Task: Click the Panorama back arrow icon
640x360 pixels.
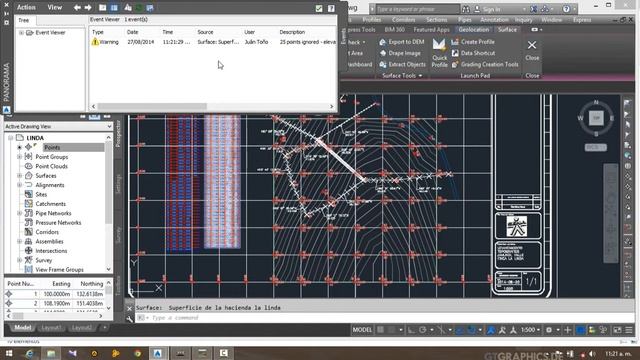Action: (77, 7)
